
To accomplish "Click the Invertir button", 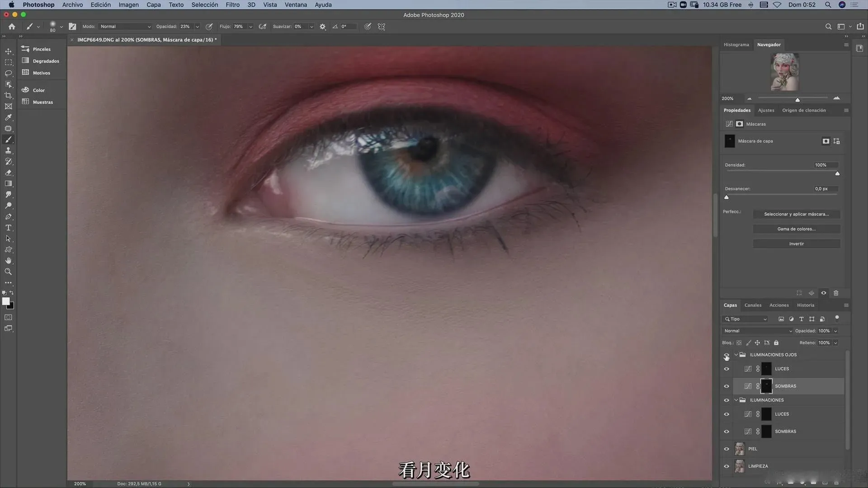I will click(x=796, y=244).
